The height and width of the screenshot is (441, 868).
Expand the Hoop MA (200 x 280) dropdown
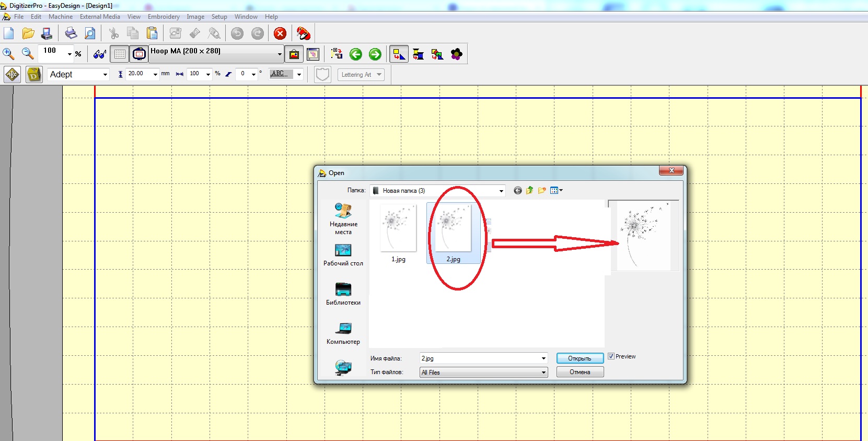pos(280,54)
